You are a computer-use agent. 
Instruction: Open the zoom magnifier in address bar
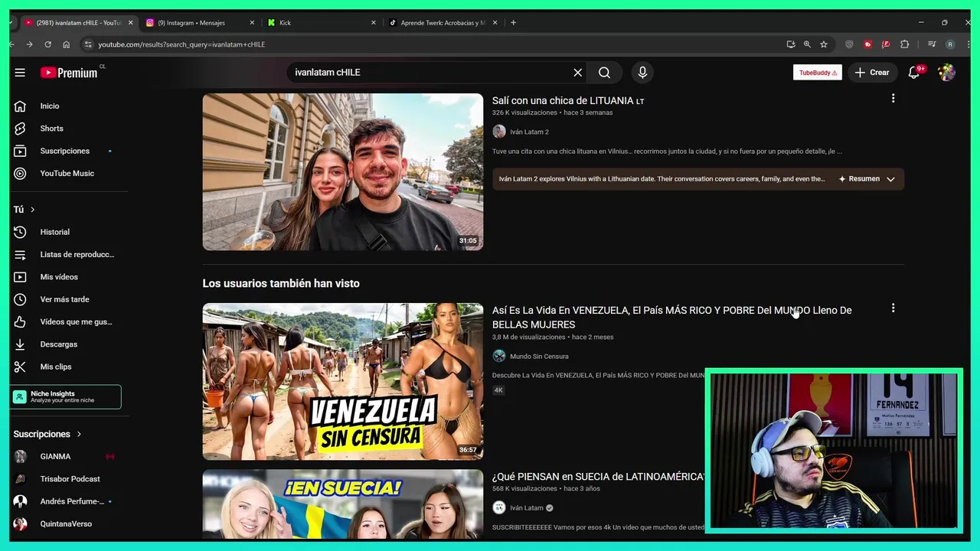point(807,44)
